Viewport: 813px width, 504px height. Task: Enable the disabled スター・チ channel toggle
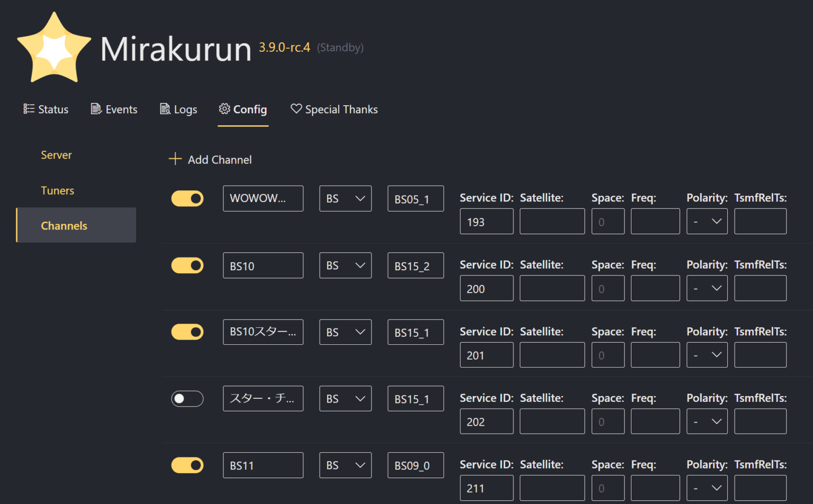(187, 399)
